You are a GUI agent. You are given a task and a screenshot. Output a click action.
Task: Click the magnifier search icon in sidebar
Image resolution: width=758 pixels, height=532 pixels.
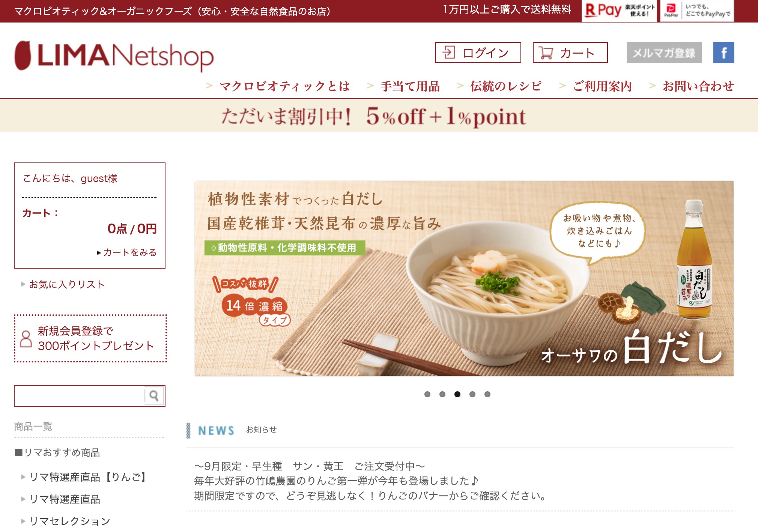(154, 395)
